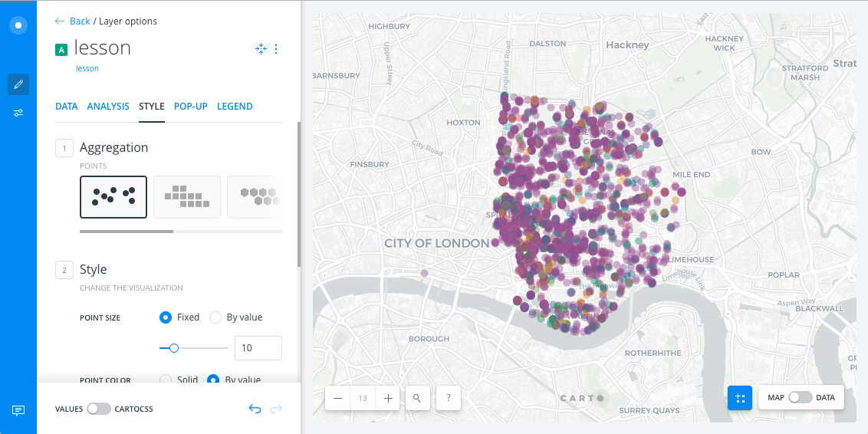Select Fixed point size radio
Image resolution: width=868 pixels, height=434 pixels.
tap(165, 317)
